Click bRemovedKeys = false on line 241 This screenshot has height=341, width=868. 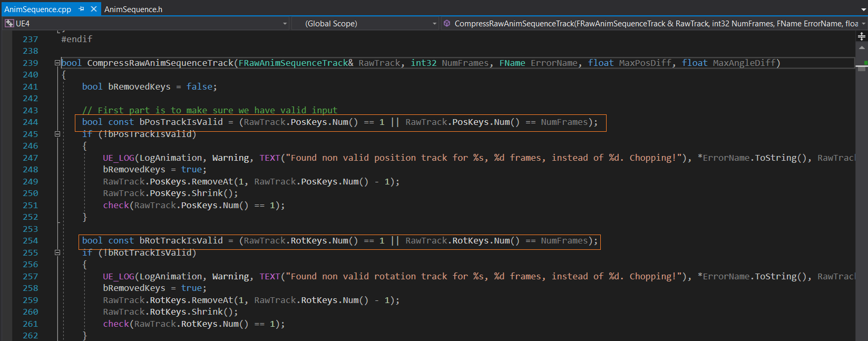click(x=162, y=86)
